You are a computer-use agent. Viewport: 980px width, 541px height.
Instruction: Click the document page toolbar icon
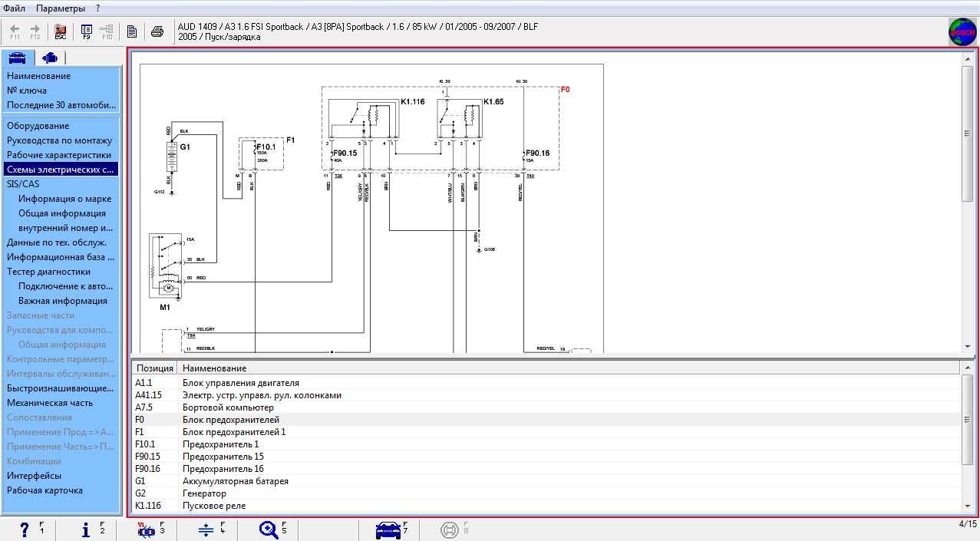pyautogui.click(x=132, y=31)
